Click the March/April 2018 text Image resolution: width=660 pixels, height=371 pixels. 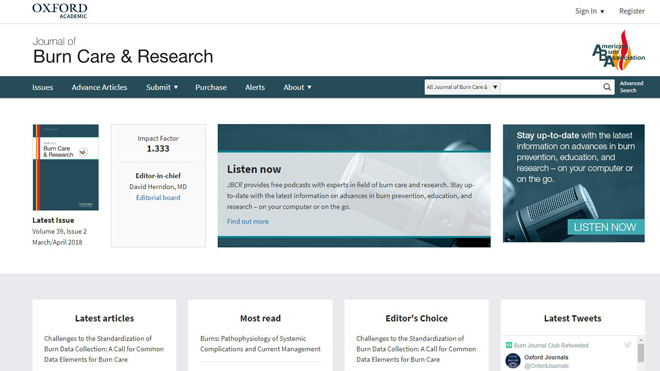click(x=57, y=242)
